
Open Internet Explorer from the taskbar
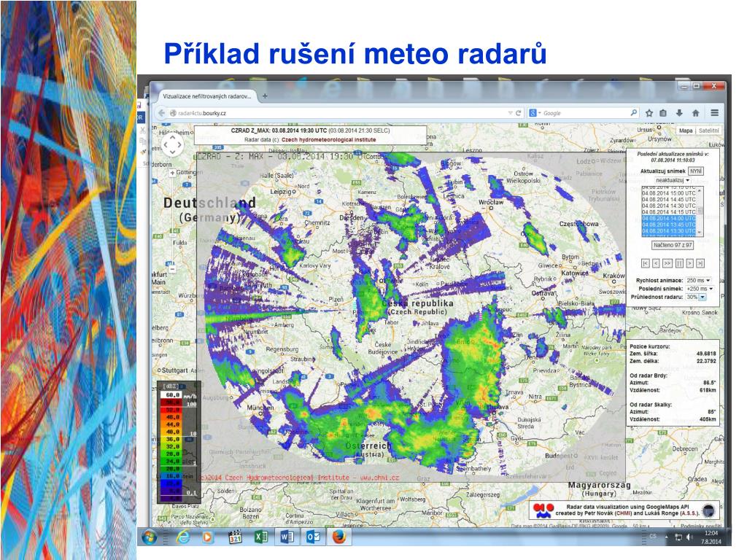[x=183, y=537]
